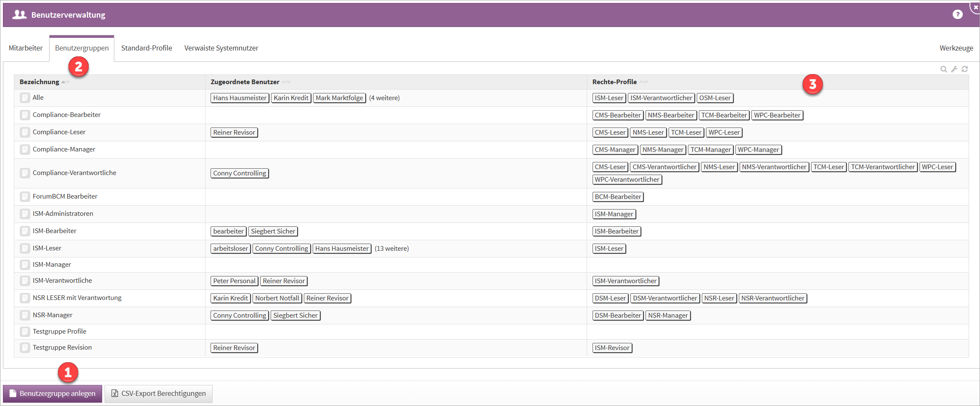Click the ISM-Revisor profile tag
Image resolution: width=980 pixels, height=406 pixels.
pyautogui.click(x=612, y=348)
